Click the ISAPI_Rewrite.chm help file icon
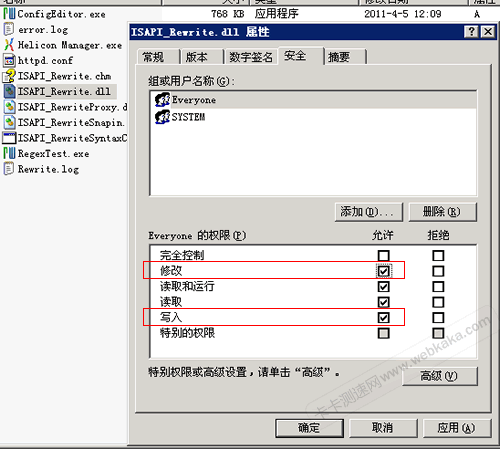Viewport: 500px width, 449px height. pyautogui.click(x=9, y=76)
